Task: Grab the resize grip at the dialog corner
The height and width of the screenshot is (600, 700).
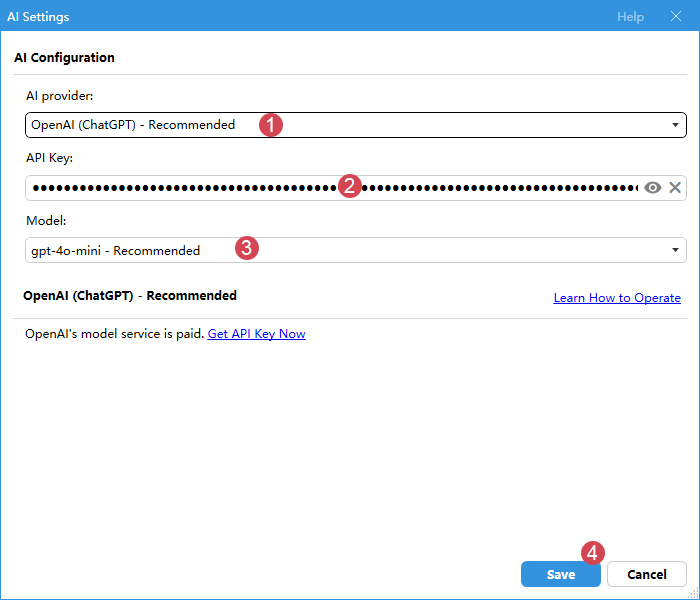Action: [x=693, y=593]
